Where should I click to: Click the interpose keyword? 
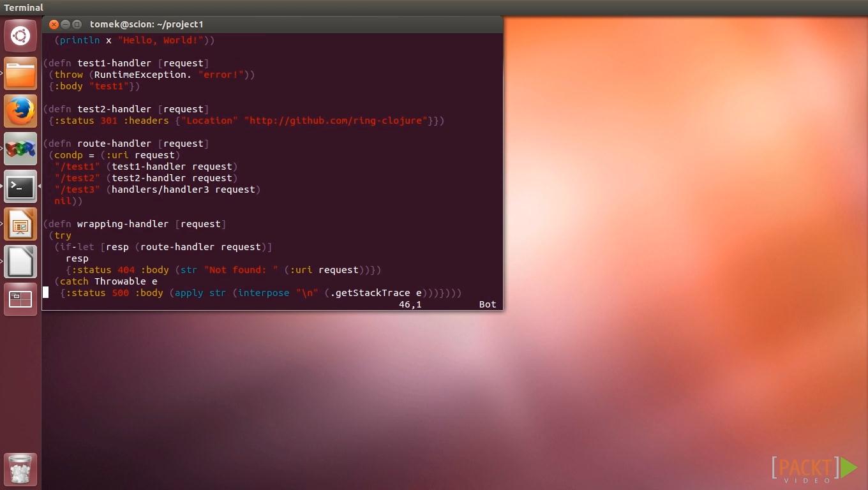pyautogui.click(x=264, y=293)
